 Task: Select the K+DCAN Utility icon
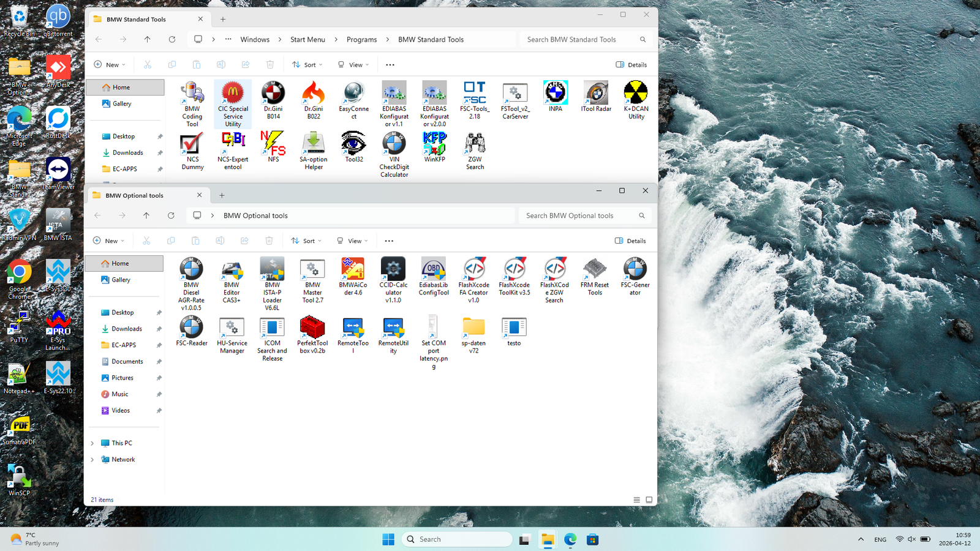pyautogui.click(x=636, y=94)
